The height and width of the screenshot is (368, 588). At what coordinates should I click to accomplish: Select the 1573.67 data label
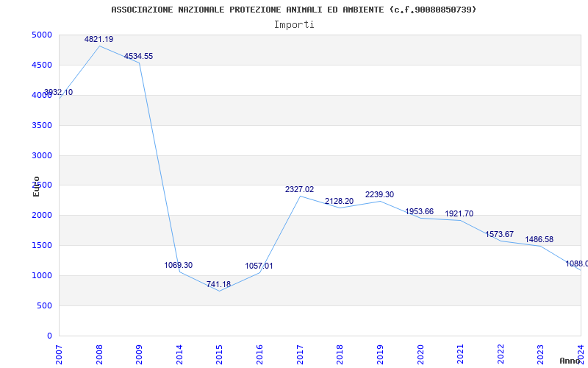(500, 235)
